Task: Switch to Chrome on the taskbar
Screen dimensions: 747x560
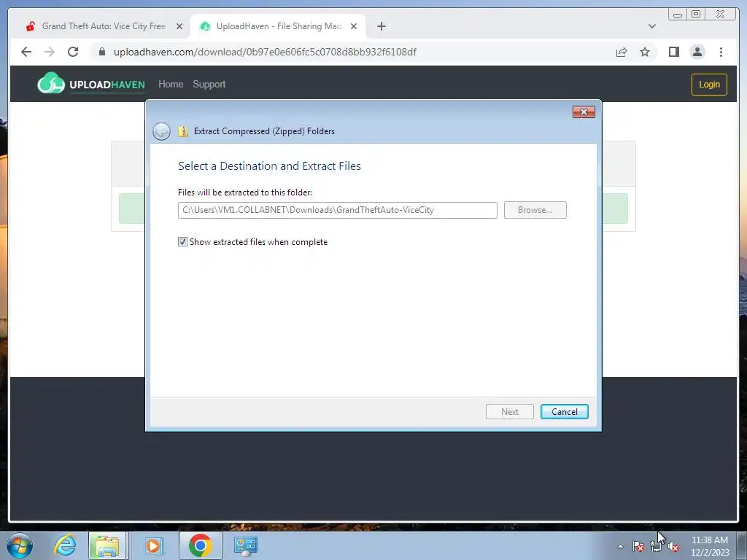Action: point(200,545)
